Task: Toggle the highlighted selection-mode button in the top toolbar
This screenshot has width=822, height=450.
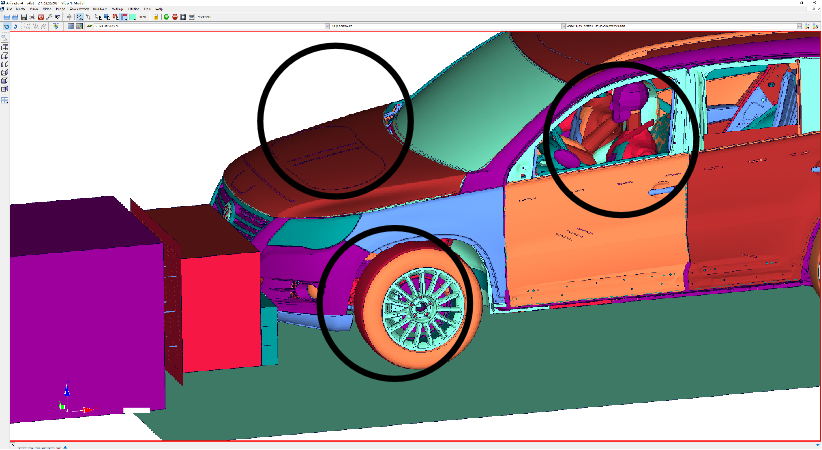Action: (79, 17)
